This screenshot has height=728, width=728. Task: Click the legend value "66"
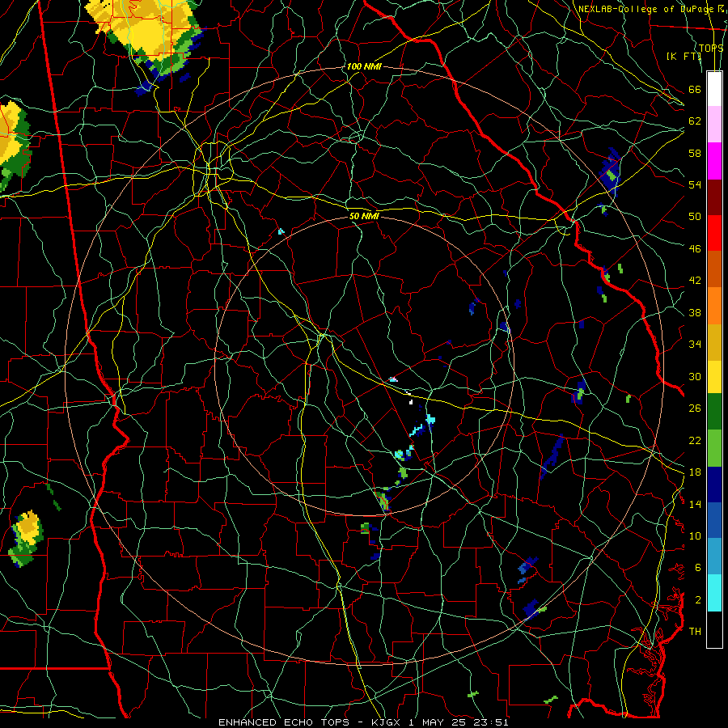tap(695, 89)
